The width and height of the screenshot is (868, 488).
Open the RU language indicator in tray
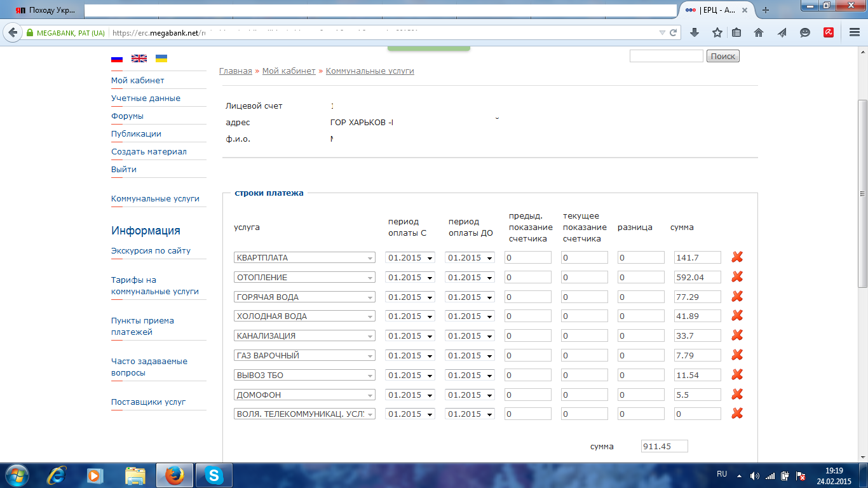point(722,474)
